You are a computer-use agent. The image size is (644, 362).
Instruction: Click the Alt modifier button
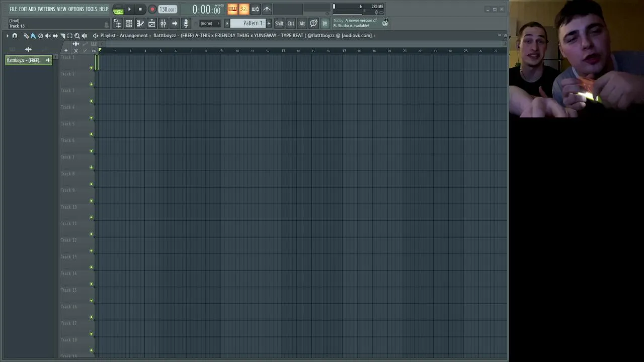click(302, 24)
